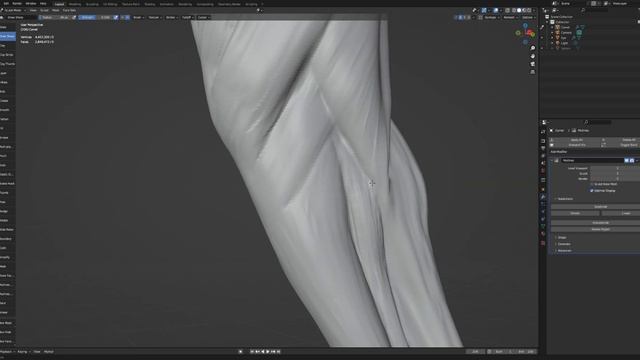Click the outliner search field
The width and height of the screenshot is (640, 360).
click(x=596, y=10)
